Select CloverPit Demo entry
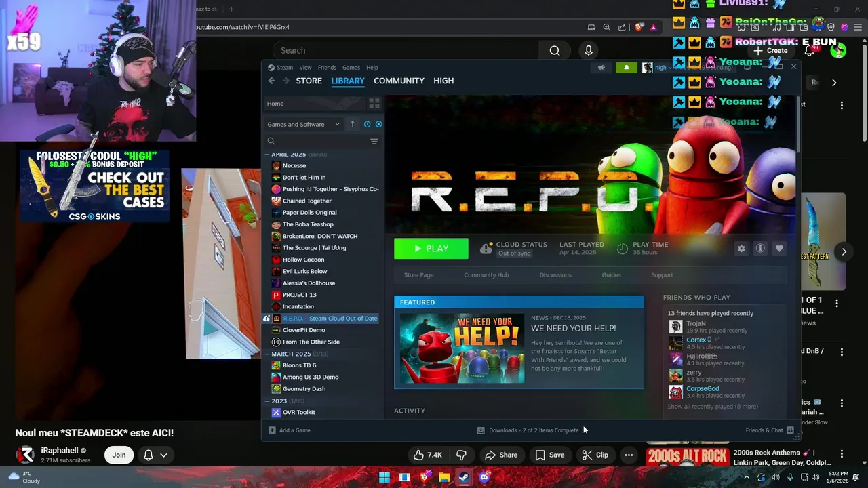Screen dimensions: 868x488 (304, 330)
